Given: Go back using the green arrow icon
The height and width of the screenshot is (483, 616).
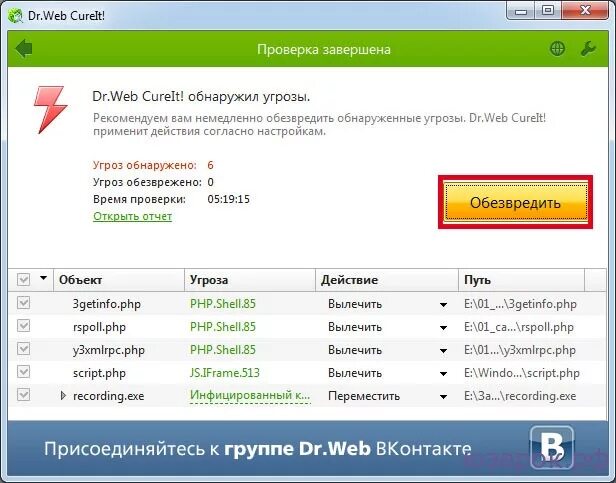Looking at the screenshot, I should (24, 49).
